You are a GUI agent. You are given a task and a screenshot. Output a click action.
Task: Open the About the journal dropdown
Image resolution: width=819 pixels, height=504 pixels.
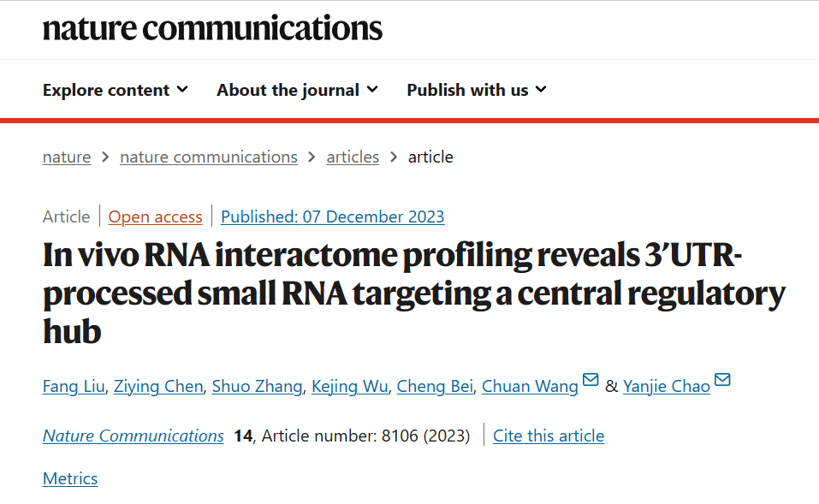[297, 90]
